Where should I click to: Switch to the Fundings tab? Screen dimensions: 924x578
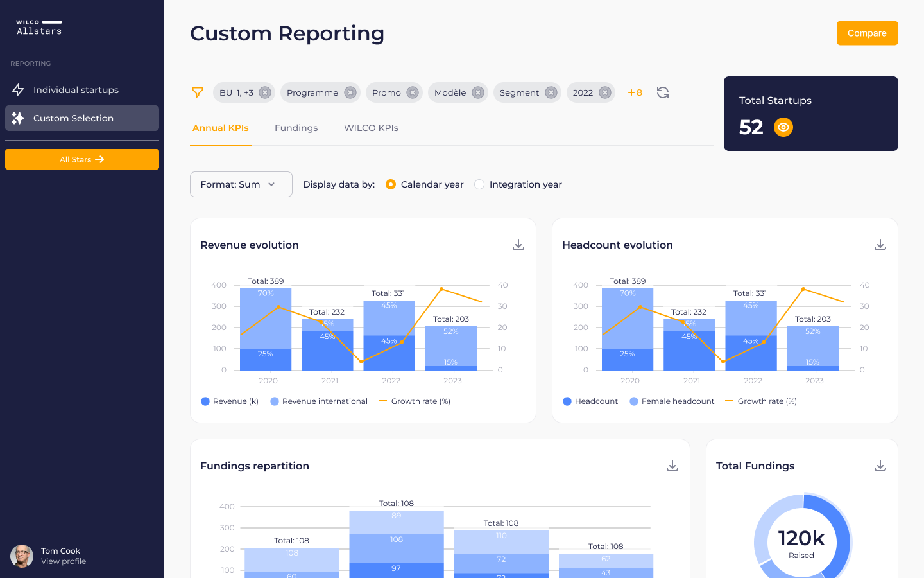pyautogui.click(x=296, y=128)
